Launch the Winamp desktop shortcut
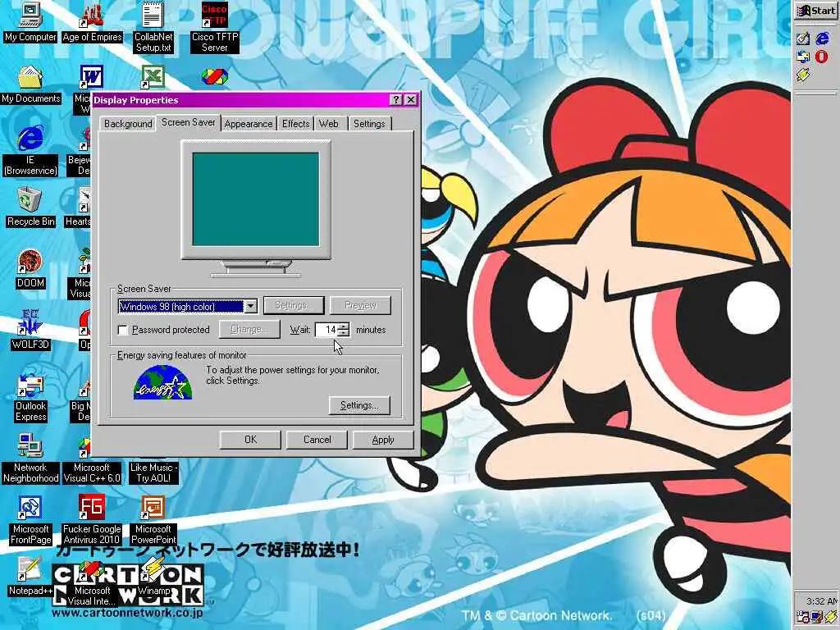The image size is (840, 630). pos(153,577)
